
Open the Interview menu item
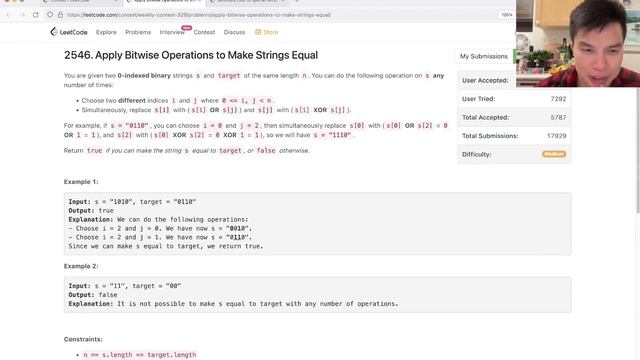(172, 32)
